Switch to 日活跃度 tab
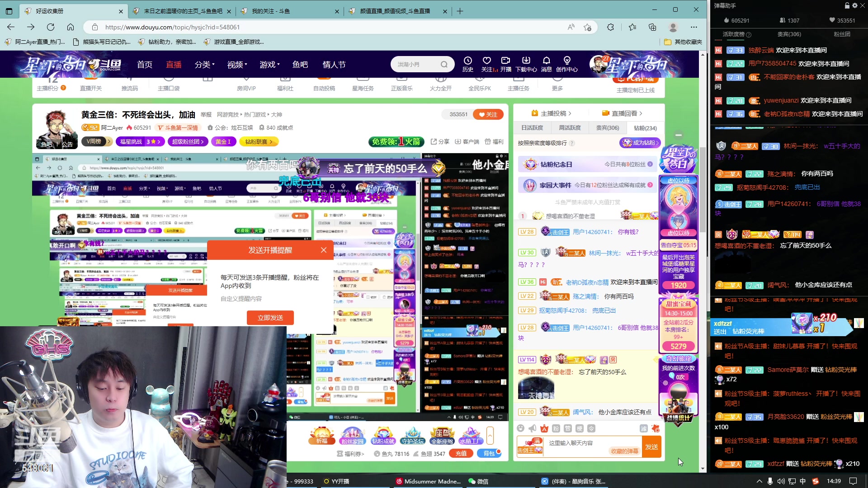Screen dimensions: 868x488 click(x=532, y=128)
